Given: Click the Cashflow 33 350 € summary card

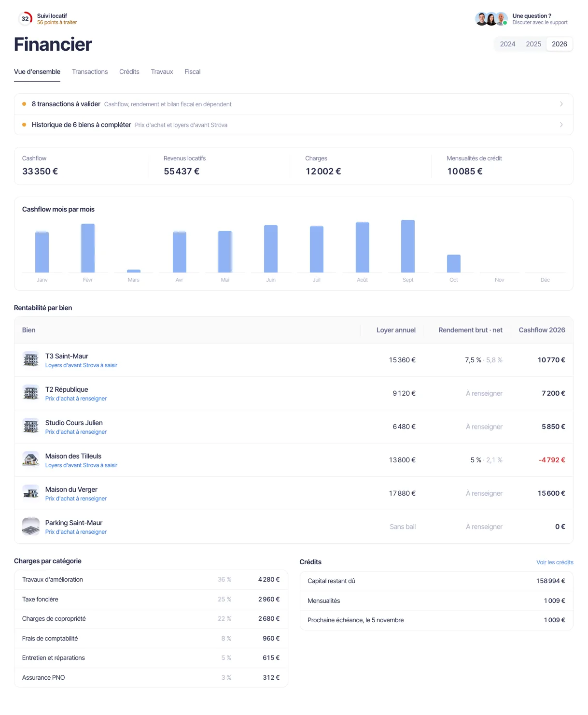Looking at the screenshot, I should click(81, 166).
